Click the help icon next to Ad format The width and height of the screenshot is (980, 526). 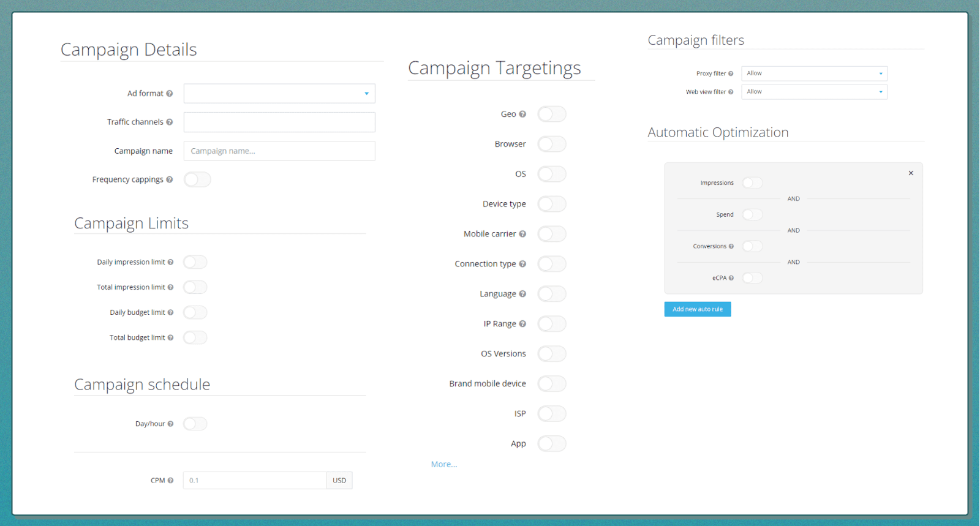point(170,94)
